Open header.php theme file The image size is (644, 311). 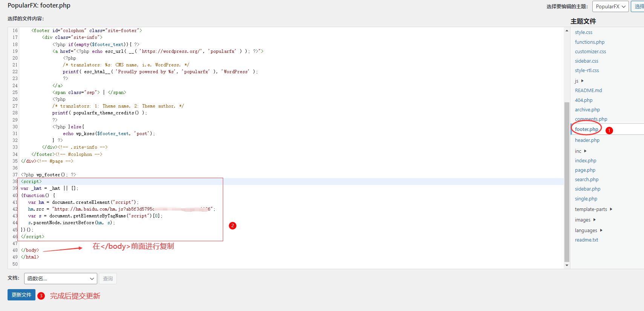point(587,140)
